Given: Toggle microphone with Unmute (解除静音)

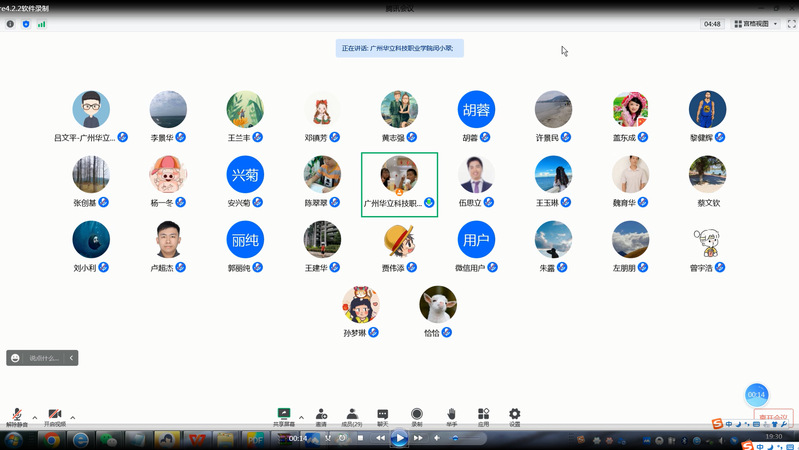Looking at the screenshot, I should click(x=17, y=416).
